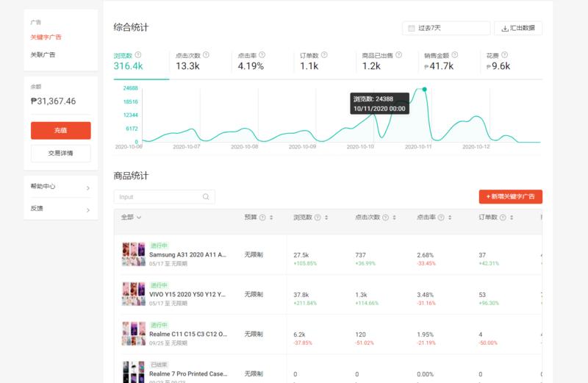This screenshot has height=383, width=588.
Task: Click 新增关键字广告 button
Action: click(510, 197)
